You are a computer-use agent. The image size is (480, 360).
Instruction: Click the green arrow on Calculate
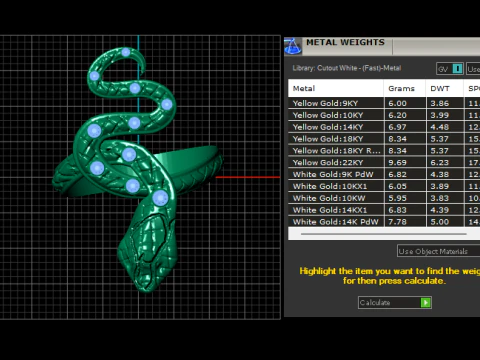[x=426, y=303]
